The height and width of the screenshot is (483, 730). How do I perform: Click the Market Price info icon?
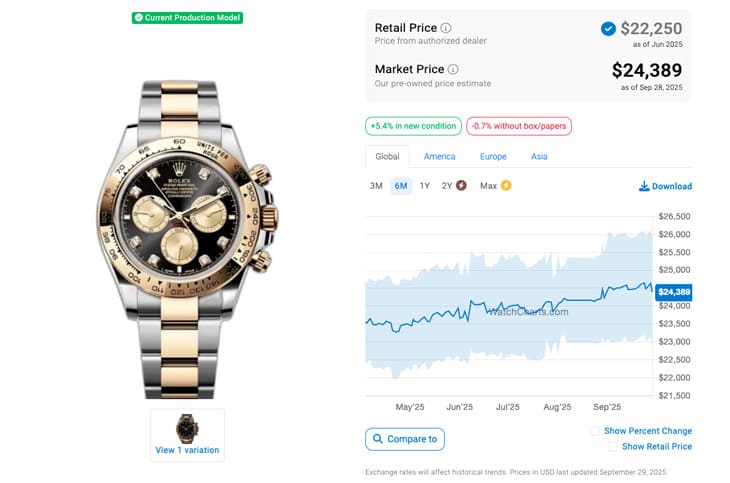(x=453, y=70)
